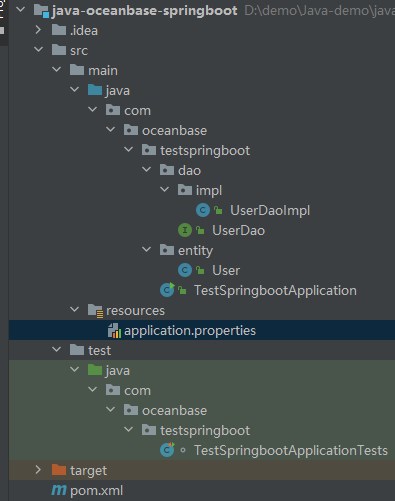
Task: Click the application.properties file icon
Action: pos(114,331)
